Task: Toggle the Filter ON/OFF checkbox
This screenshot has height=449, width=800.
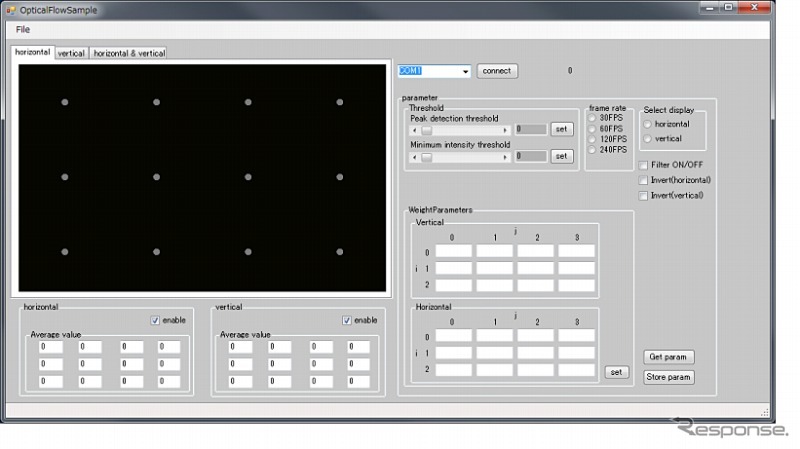Action: pyautogui.click(x=643, y=165)
